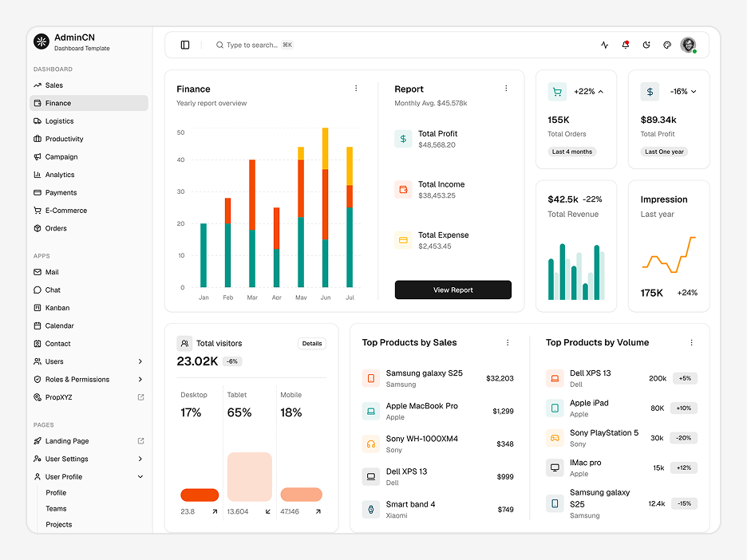This screenshot has width=747, height=560.
Task: Open user avatar menu
Action: [688, 45]
